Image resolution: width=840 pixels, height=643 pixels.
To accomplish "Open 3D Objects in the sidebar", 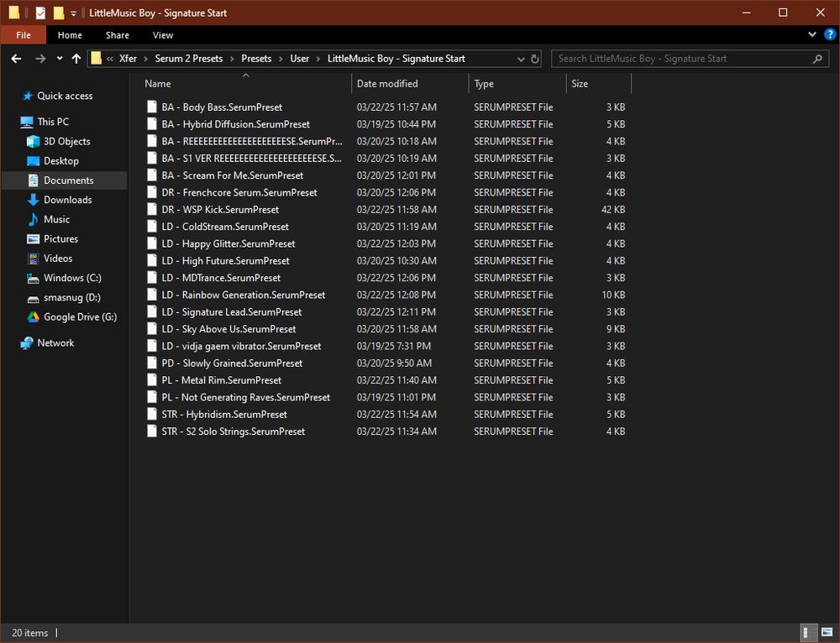I will tap(67, 141).
